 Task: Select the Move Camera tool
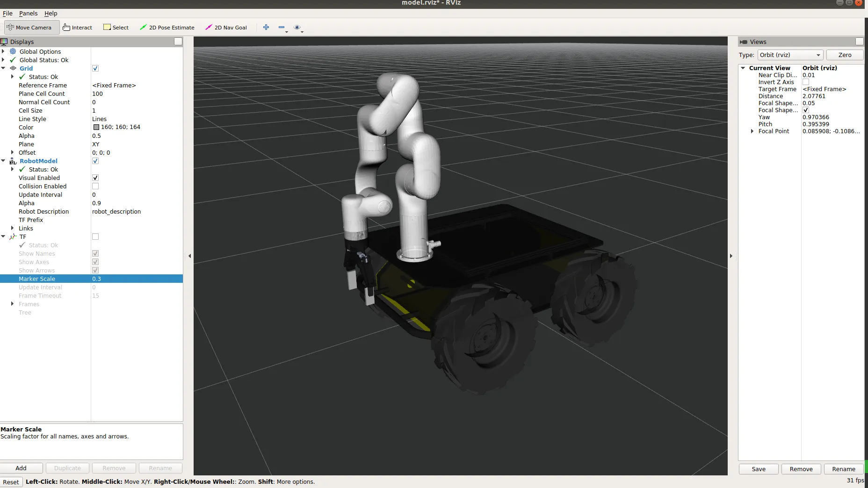[31, 28]
